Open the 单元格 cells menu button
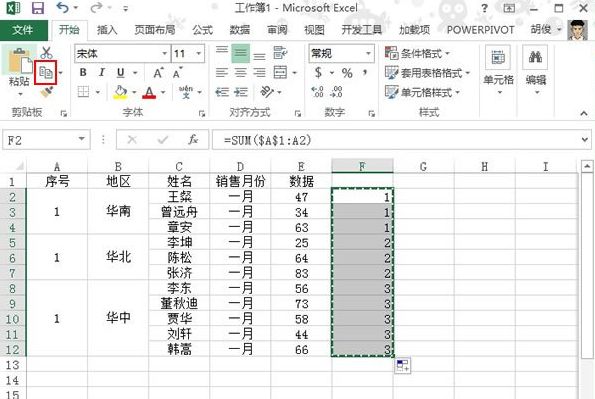 tap(498, 69)
